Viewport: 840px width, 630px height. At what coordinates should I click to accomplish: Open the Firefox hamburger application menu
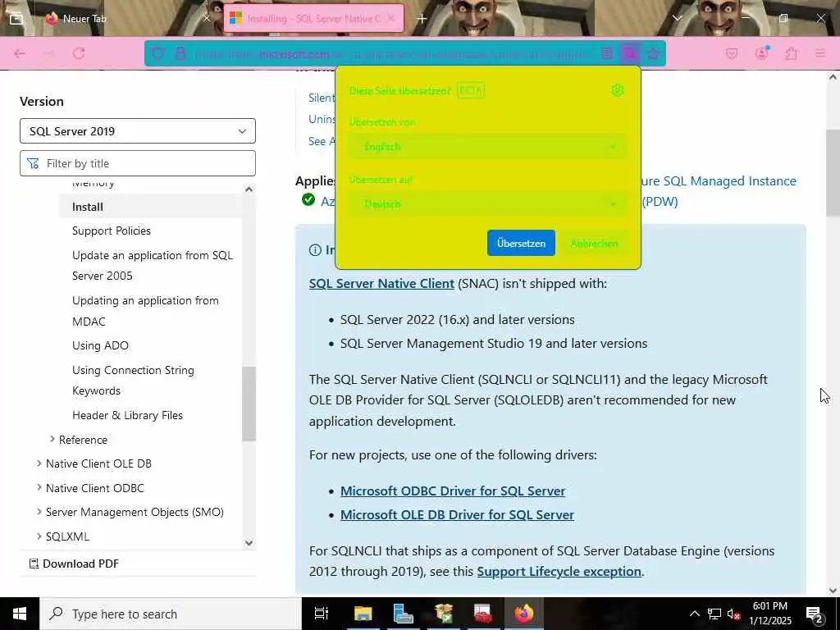coord(819,53)
